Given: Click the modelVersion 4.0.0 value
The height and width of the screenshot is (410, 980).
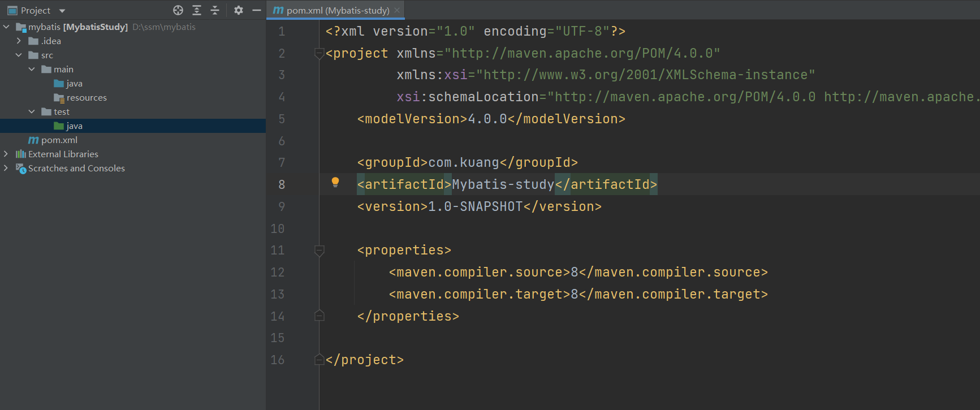Looking at the screenshot, I should 487,119.
